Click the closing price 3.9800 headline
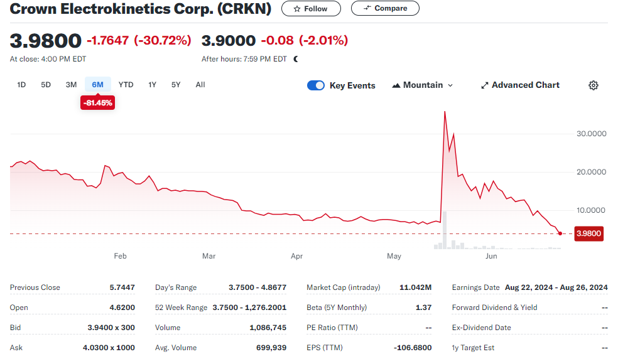The height and width of the screenshot is (364, 618). tap(46, 41)
